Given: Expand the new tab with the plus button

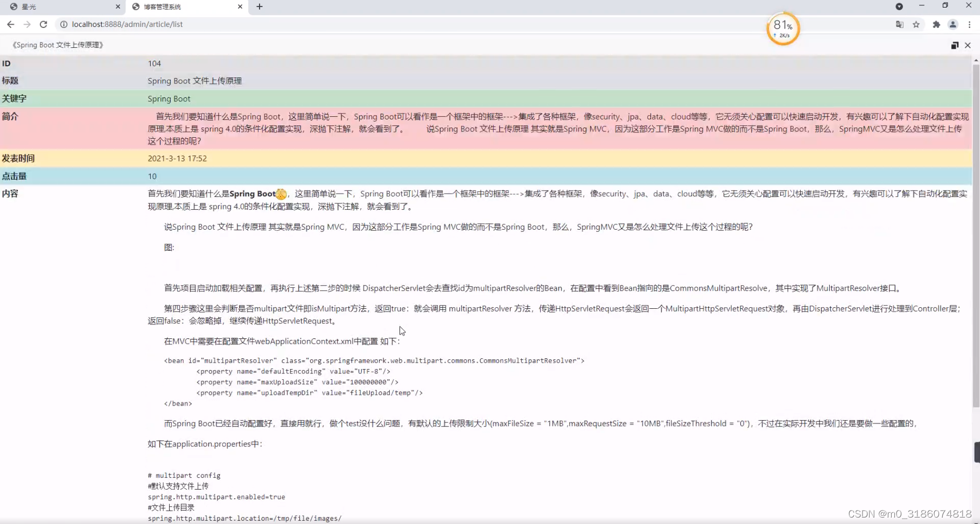Looking at the screenshot, I should pyautogui.click(x=260, y=6).
